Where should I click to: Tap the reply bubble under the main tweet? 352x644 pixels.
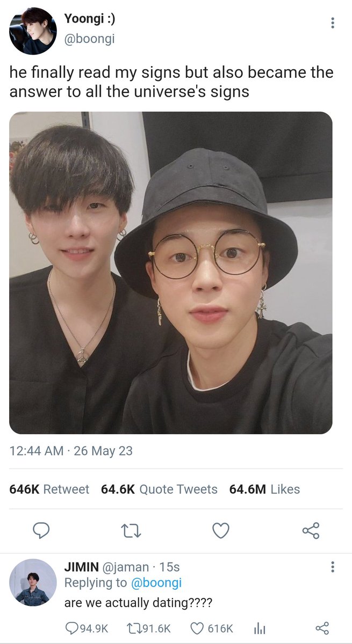pyautogui.click(x=41, y=531)
